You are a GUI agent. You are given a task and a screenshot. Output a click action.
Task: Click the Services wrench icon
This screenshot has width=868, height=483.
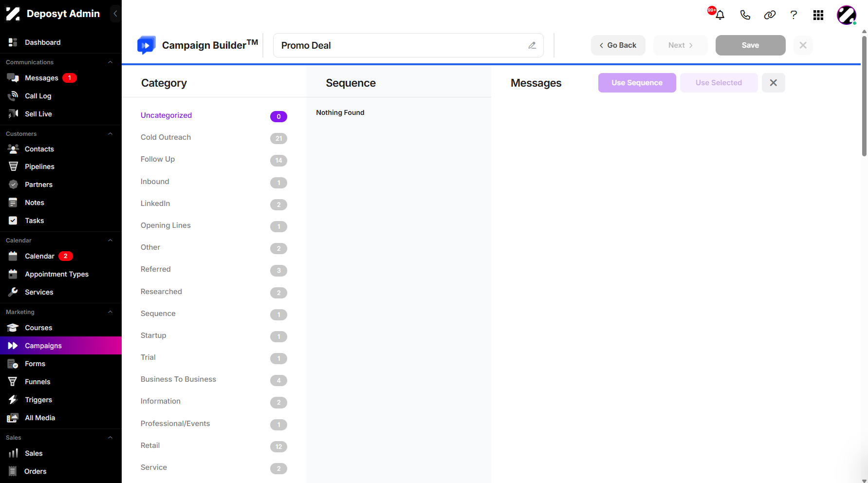tap(13, 292)
